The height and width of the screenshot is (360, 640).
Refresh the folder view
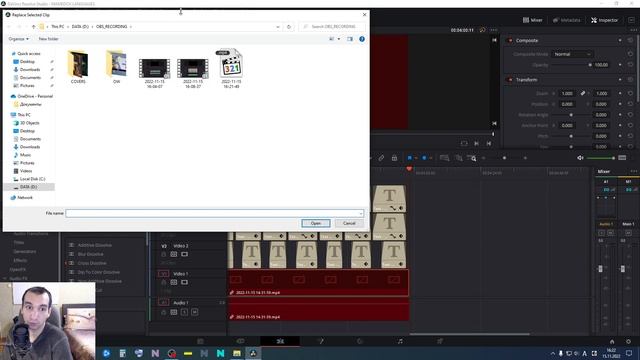click(x=289, y=27)
